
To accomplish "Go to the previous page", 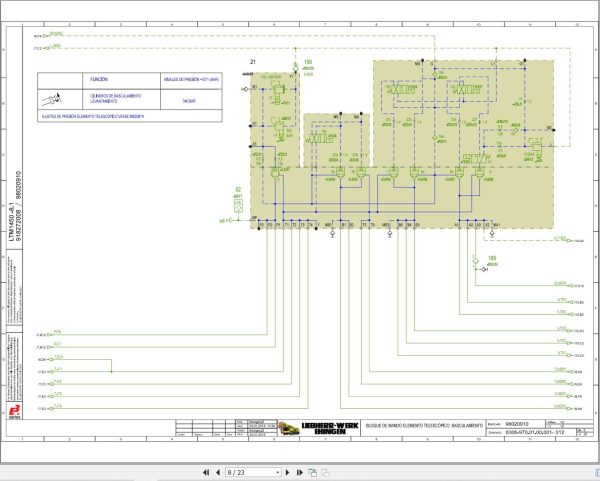I will click(218, 473).
